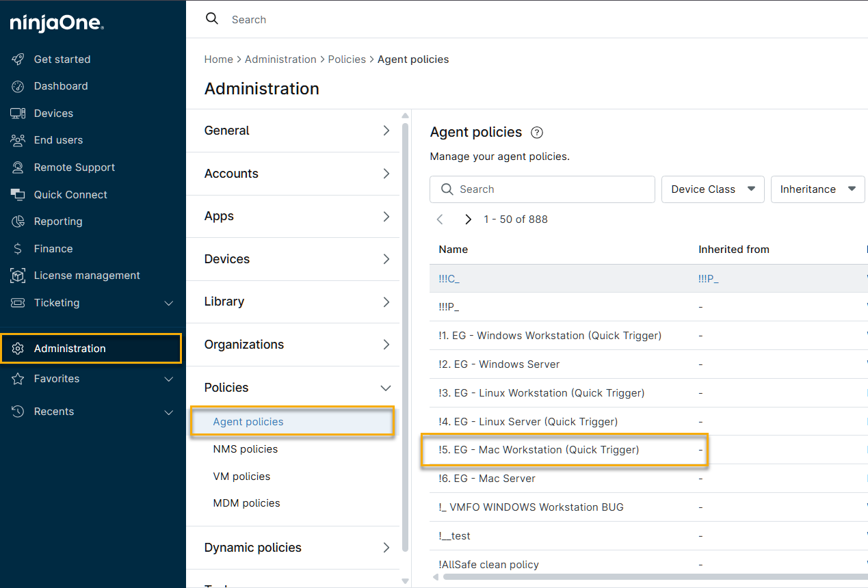This screenshot has height=588, width=868.
Task: Click the Ticketing ticket icon
Action: [18, 303]
